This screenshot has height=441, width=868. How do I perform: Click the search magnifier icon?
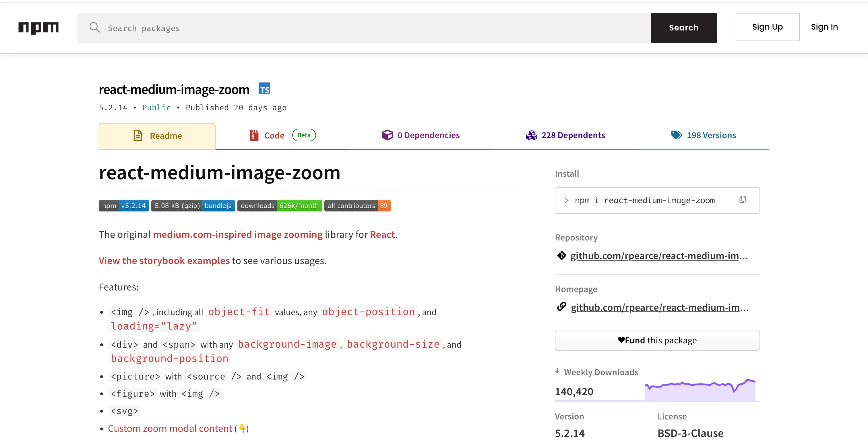click(x=94, y=28)
